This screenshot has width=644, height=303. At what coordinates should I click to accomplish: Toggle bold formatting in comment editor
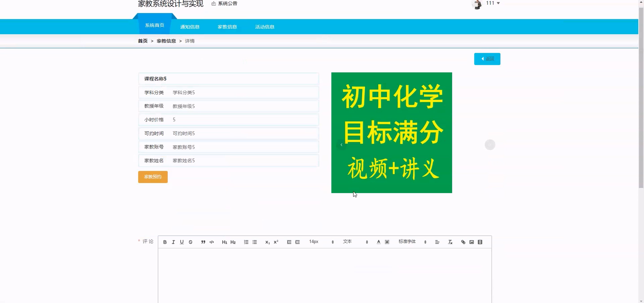[165, 242]
